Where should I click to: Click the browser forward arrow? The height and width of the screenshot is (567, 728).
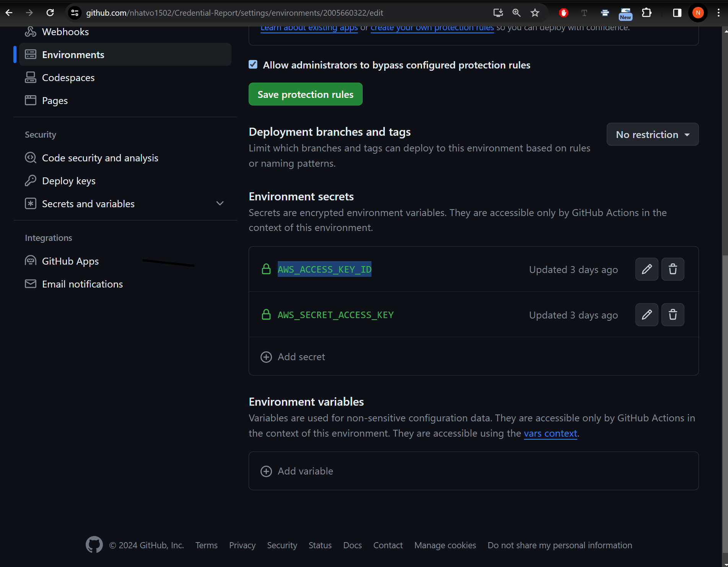(x=29, y=13)
